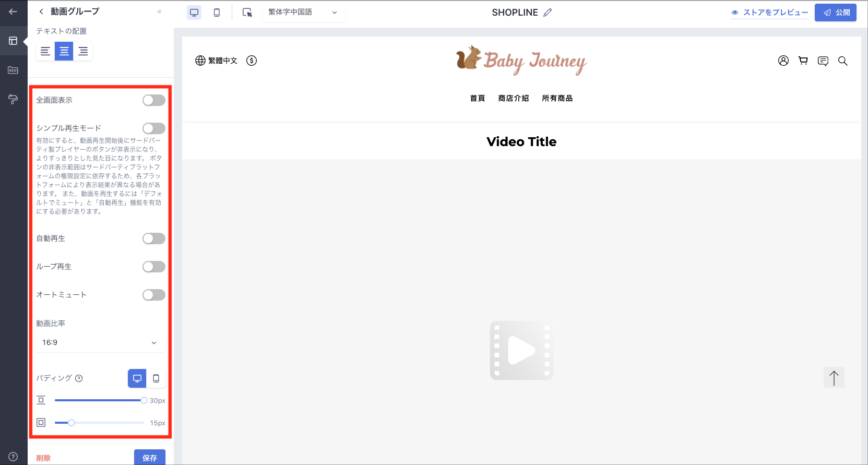Click the 公開 publish button
Screen dimensions: 868x465
coord(835,13)
